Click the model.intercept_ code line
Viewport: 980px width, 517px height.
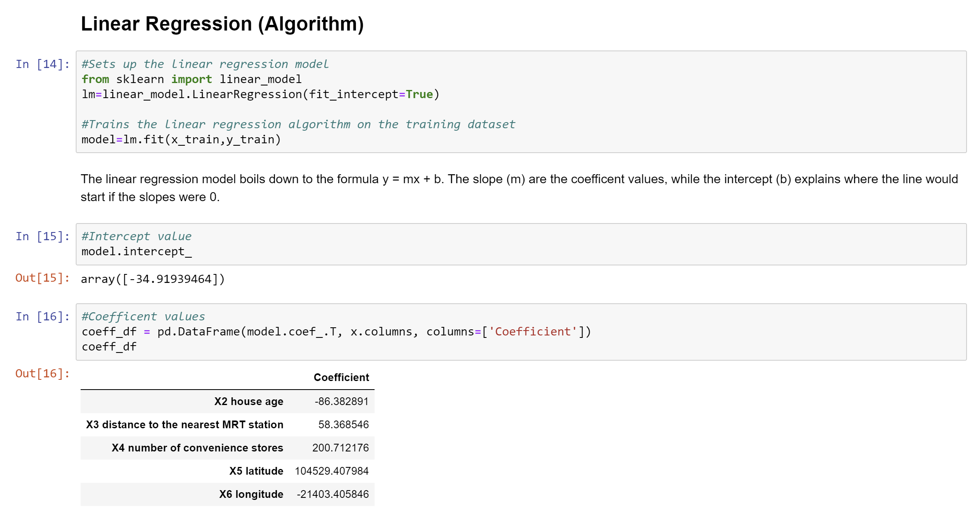point(136,252)
